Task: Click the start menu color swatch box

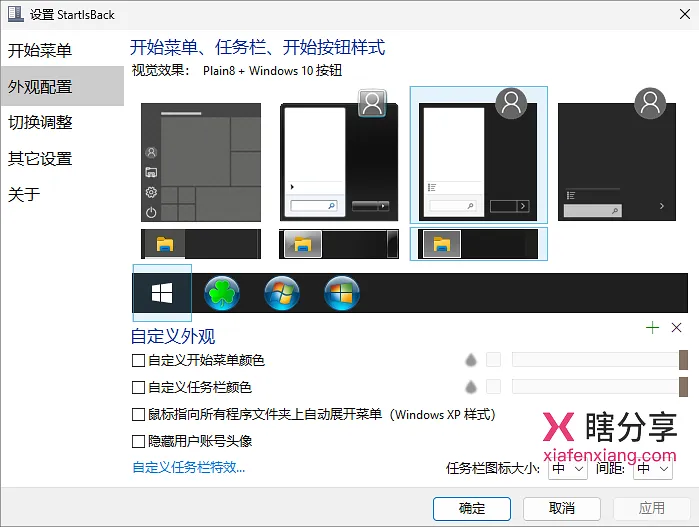Action: click(x=493, y=360)
